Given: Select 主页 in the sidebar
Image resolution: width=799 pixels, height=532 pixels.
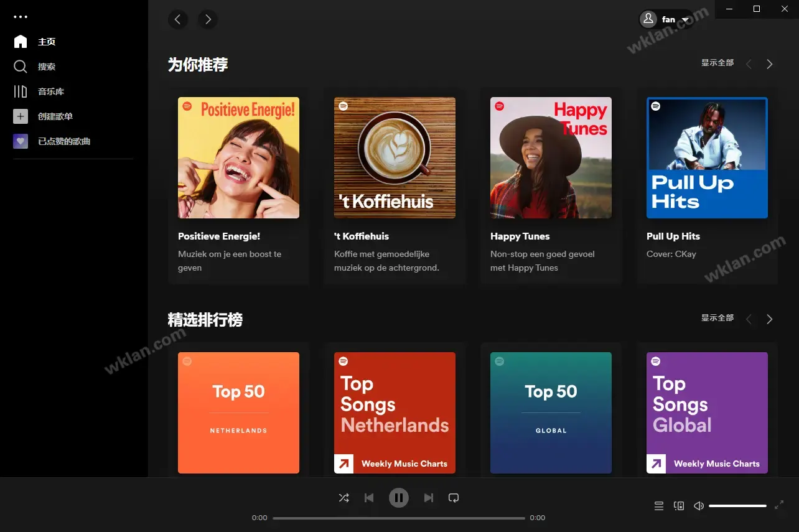Looking at the screenshot, I should point(47,42).
